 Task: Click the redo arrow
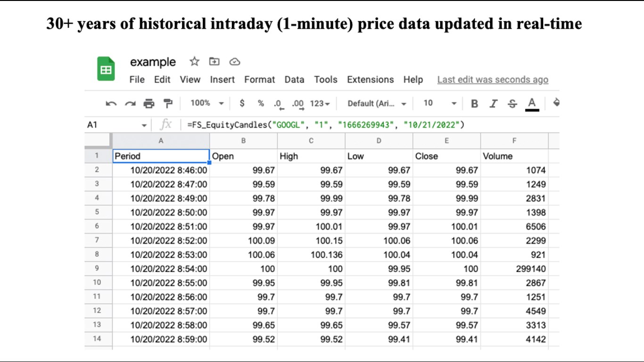[130, 104]
